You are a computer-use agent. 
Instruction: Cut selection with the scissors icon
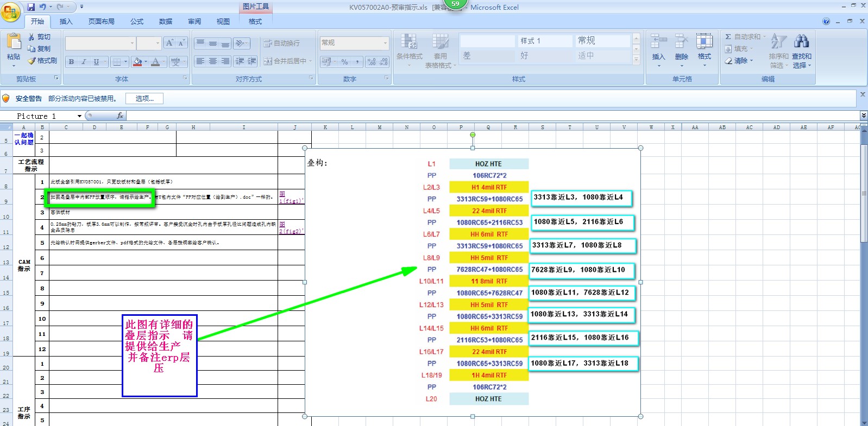(31, 37)
